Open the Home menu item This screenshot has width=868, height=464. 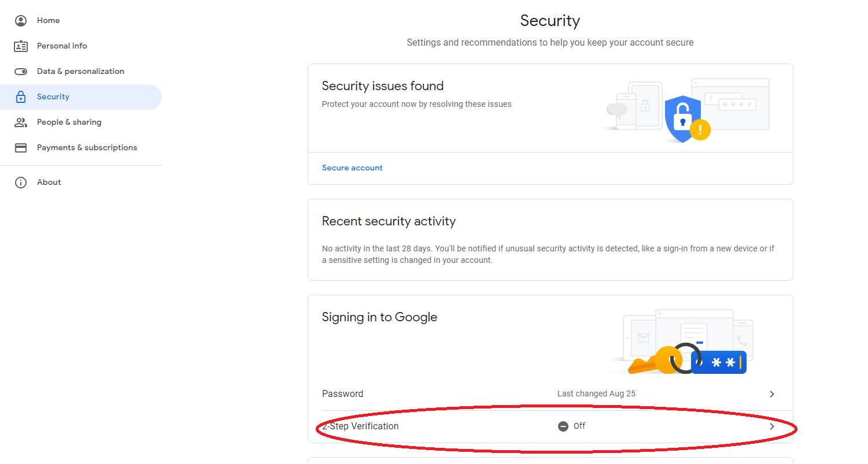click(49, 21)
